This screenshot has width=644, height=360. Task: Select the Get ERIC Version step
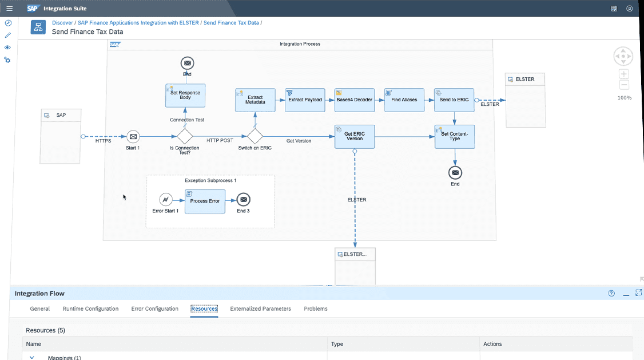point(354,137)
